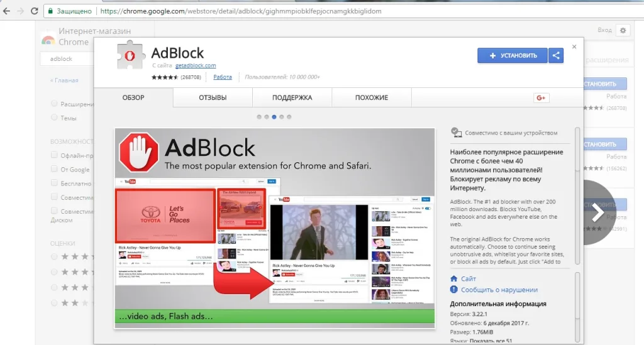Go back with the browser back arrow

tap(6, 11)
